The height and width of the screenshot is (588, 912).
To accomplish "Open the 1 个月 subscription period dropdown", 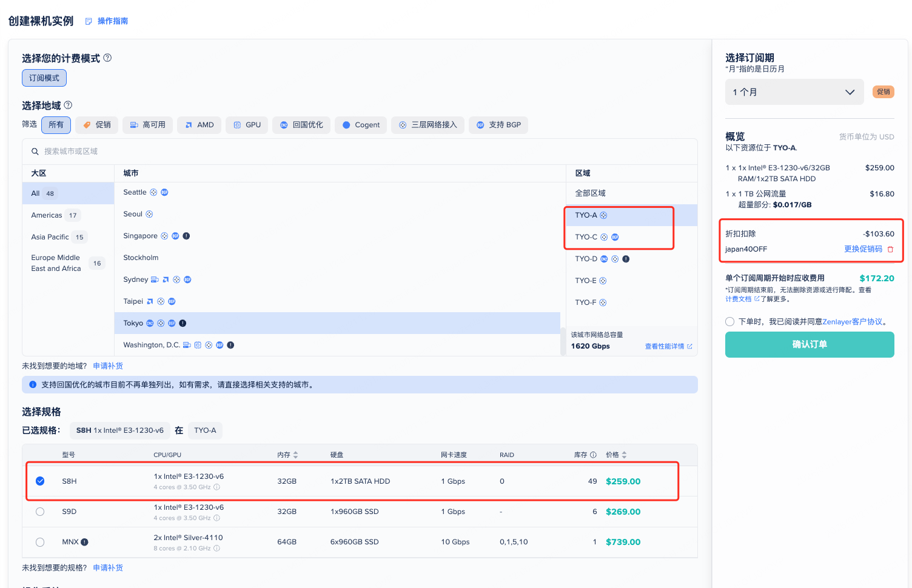I will coord(794,92).
